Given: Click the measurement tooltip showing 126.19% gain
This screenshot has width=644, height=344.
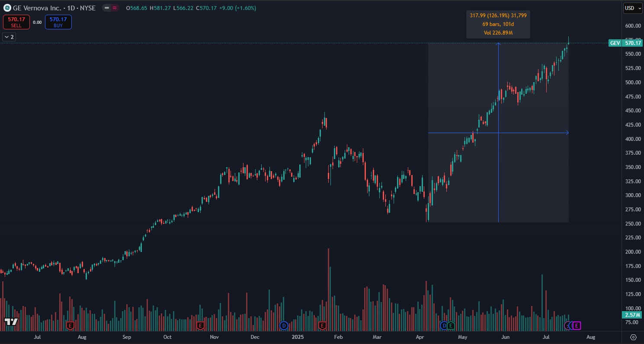Looking at the screenshot, I should (498, 24).
